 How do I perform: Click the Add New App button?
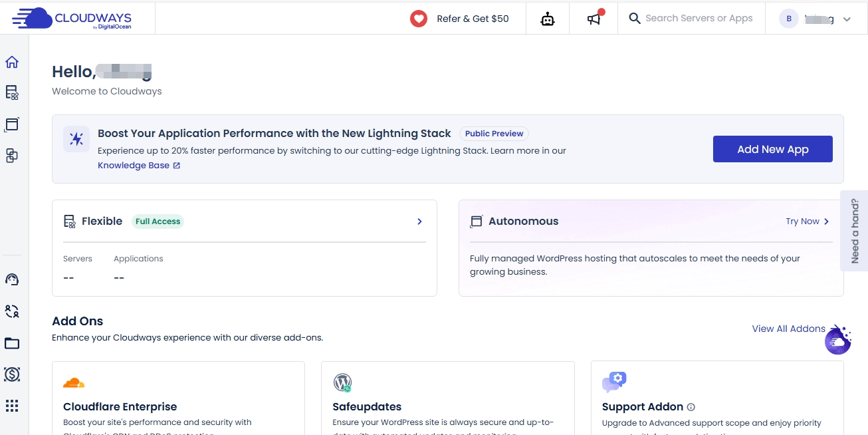click(x=773, y=149)
